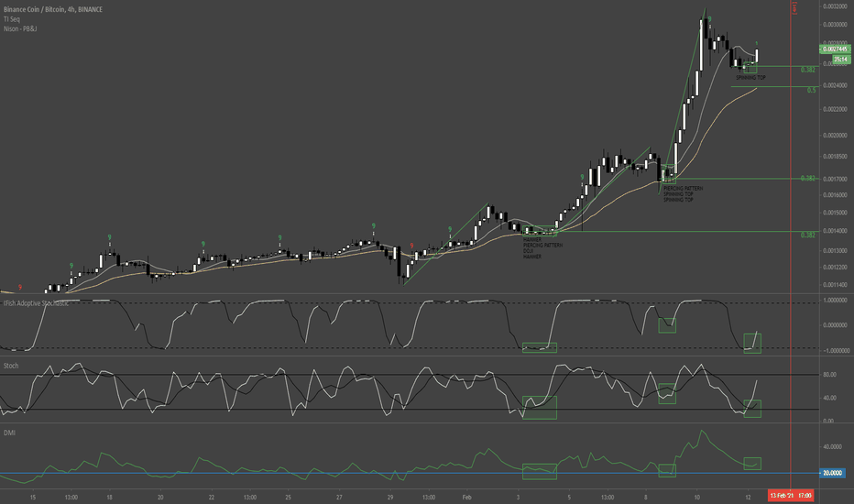Click the 0.382 Fib label at 0.0017000 level

(808, 179)
